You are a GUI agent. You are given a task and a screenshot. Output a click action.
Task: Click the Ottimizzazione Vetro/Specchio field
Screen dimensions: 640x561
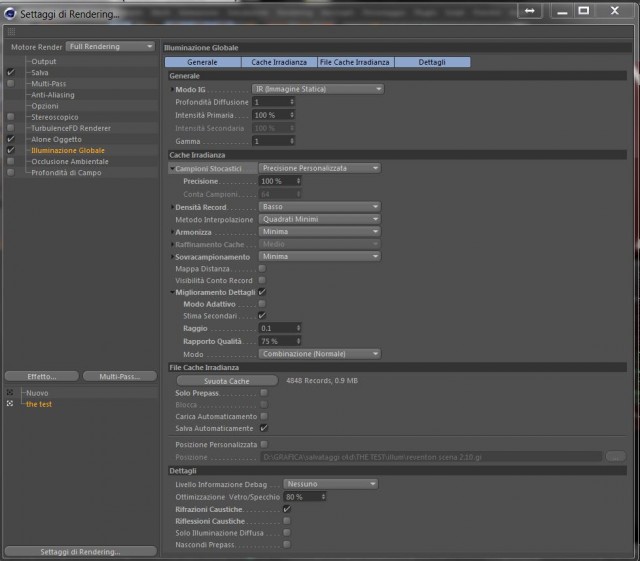pyautogui.click(x=304, y=497)
